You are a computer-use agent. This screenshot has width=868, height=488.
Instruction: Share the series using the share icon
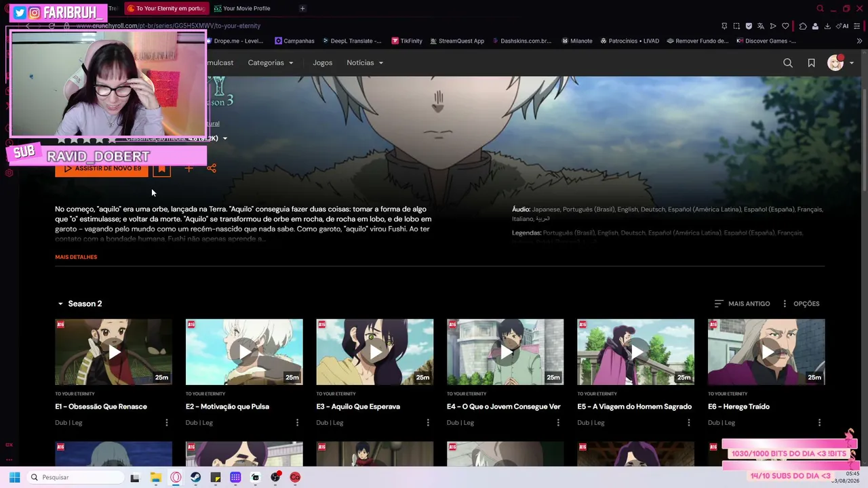coord(212,168)
